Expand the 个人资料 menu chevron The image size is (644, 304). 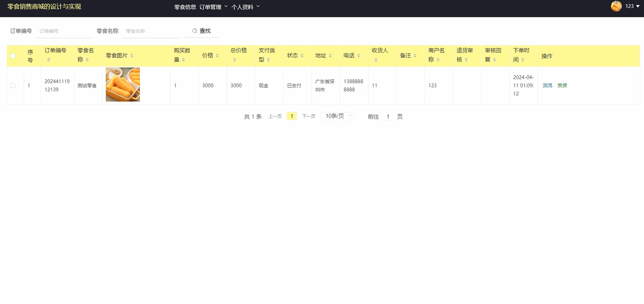click(258, 6)
